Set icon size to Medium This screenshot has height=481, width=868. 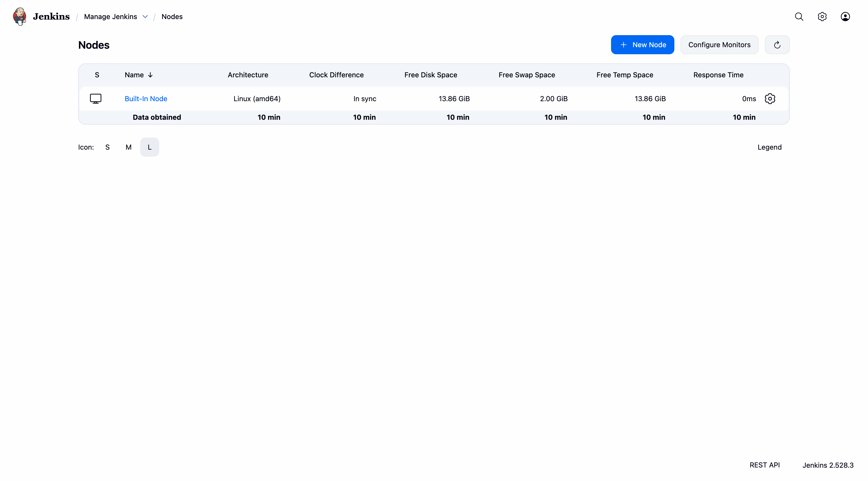128,147
